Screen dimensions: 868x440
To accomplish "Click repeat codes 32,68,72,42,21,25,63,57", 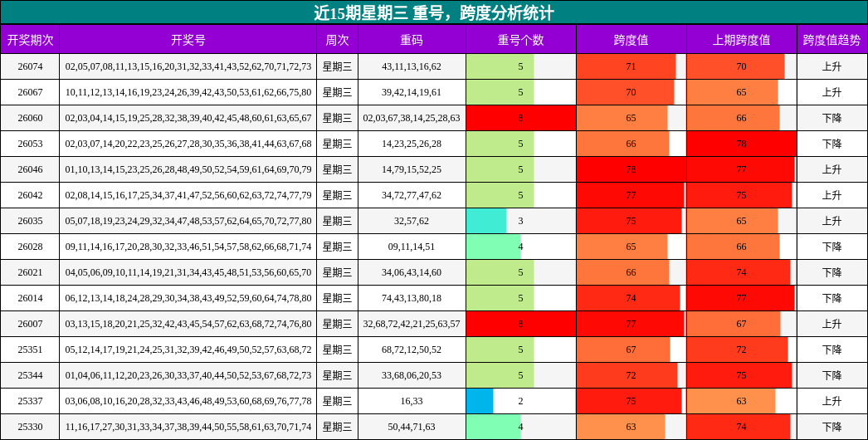I will 412,324.
